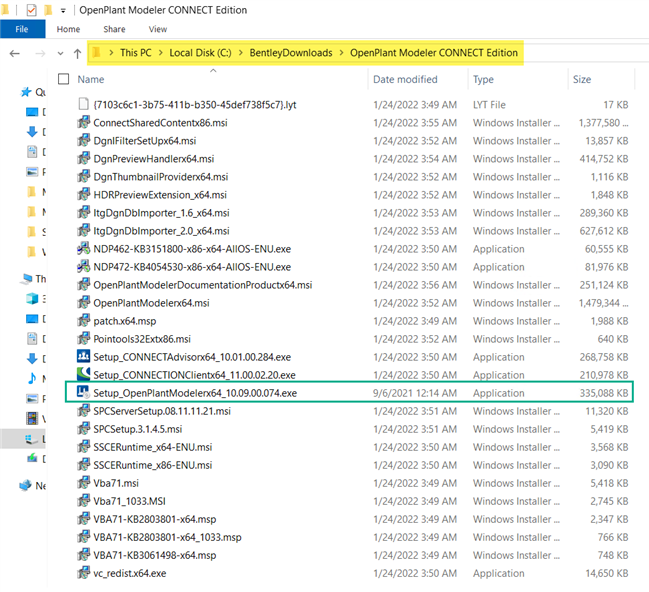
Task: Select Setup_CONNECTIONClientx64 exe icon
Action: (84, 374)
